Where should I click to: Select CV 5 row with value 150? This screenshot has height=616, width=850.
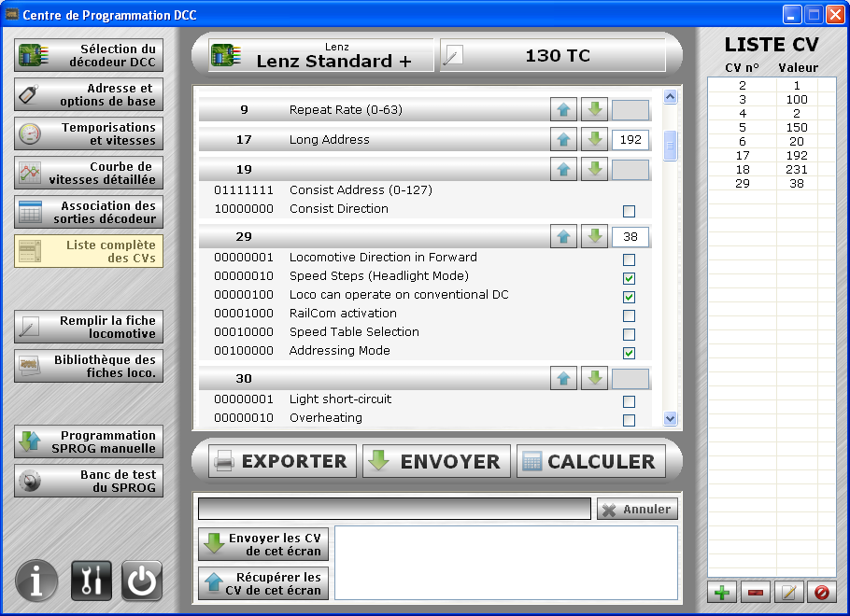point(772,128)
